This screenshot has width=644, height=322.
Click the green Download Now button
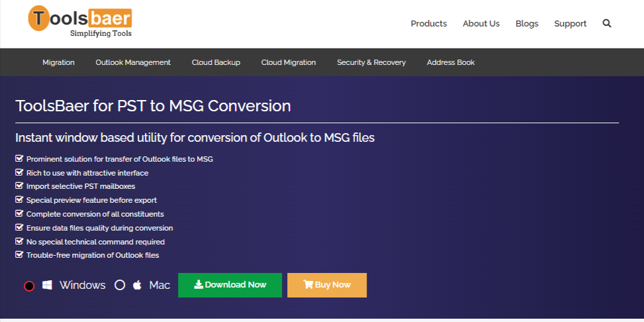(x=230, y=285)
